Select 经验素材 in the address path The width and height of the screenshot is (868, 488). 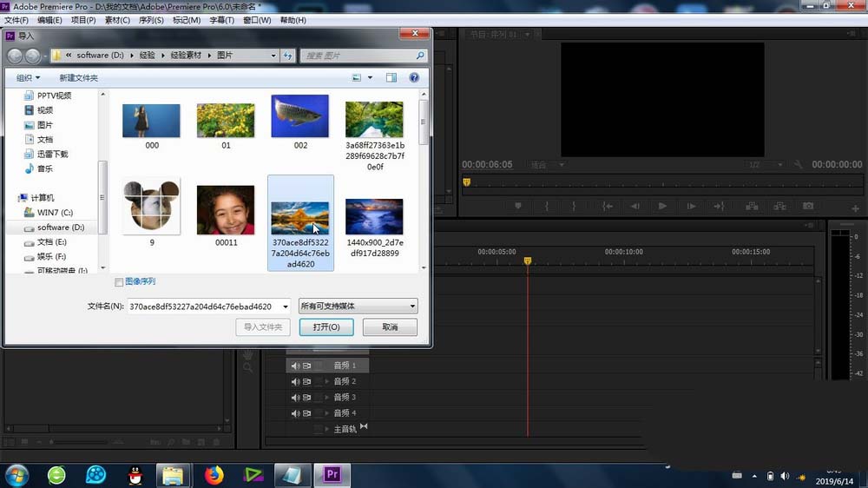[x=186, y=56]
